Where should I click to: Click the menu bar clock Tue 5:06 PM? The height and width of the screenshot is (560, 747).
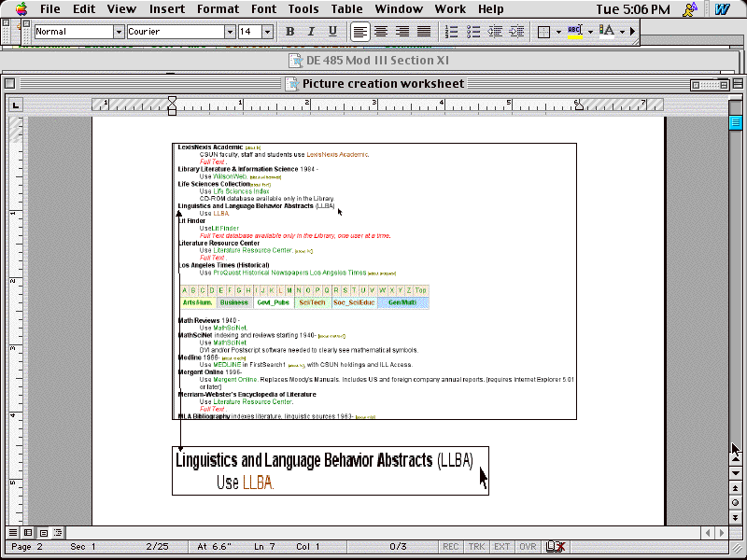[x=633, y=9]
